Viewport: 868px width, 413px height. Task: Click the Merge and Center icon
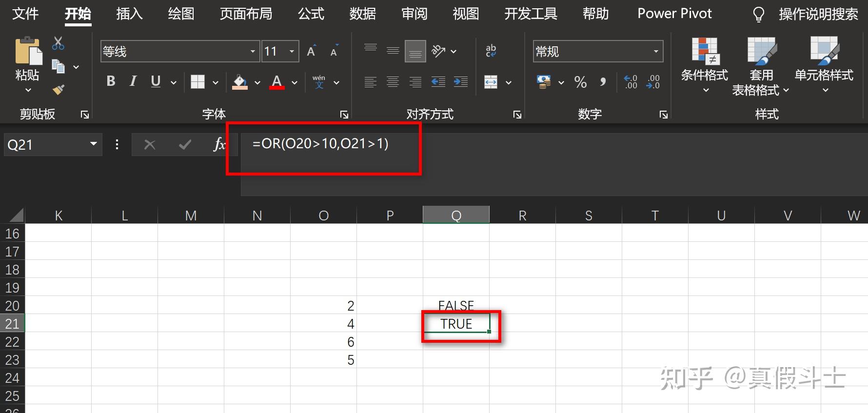click(491, 82)
